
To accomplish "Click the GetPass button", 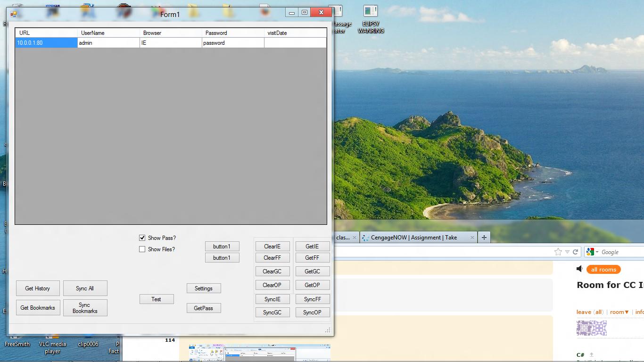I will pyautogui.click(x=204, y=308).
